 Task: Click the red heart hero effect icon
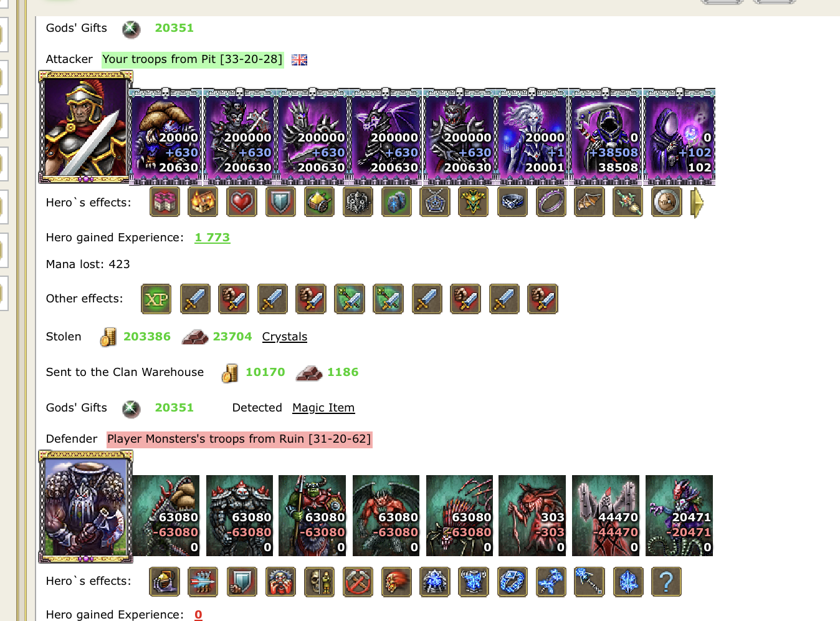click(x=242, y=203)
